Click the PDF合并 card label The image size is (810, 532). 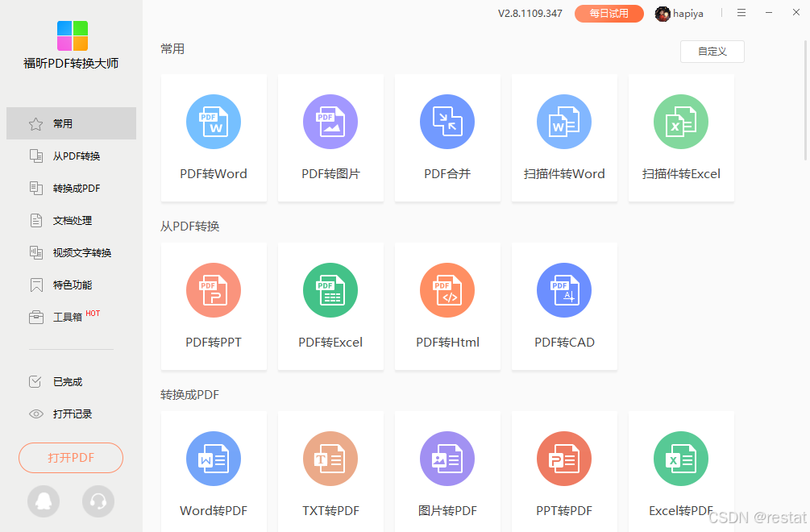click(x=447, y=174)
